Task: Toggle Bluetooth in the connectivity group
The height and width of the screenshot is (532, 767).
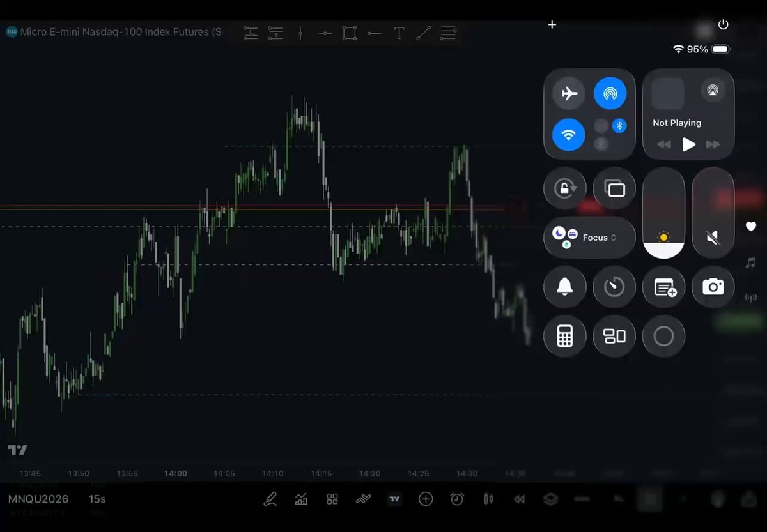Action: (x=619, y=126)
